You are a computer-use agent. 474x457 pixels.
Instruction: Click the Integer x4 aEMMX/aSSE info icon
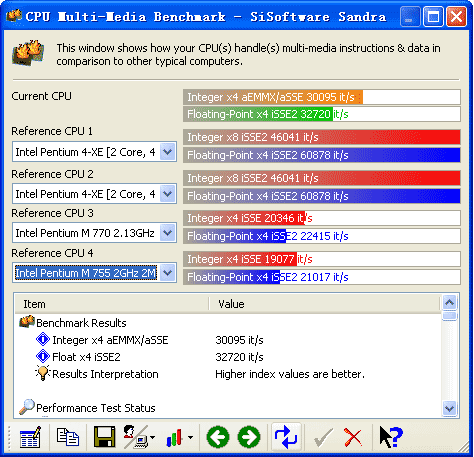coord(43,340)
